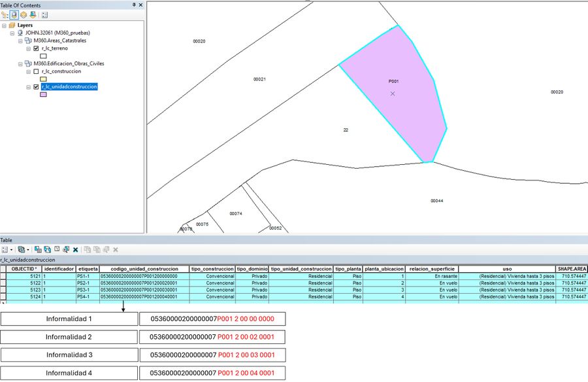Viewport: 588px width, 382px height.
Task: Select the r_lc_unidadconstruccion table tab
Action: pos(27,260)
